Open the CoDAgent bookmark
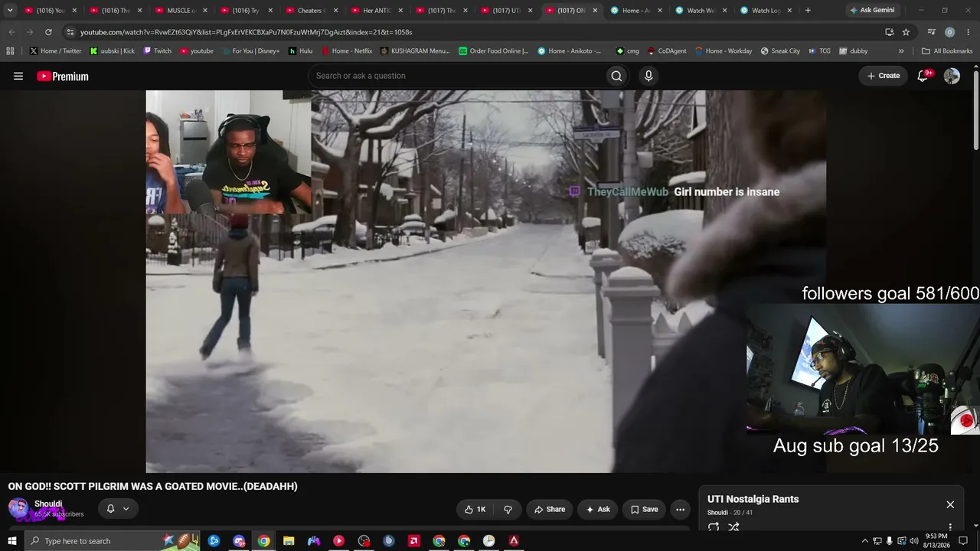The width and height of the screenshot is (980, 551). pos(667,51)
